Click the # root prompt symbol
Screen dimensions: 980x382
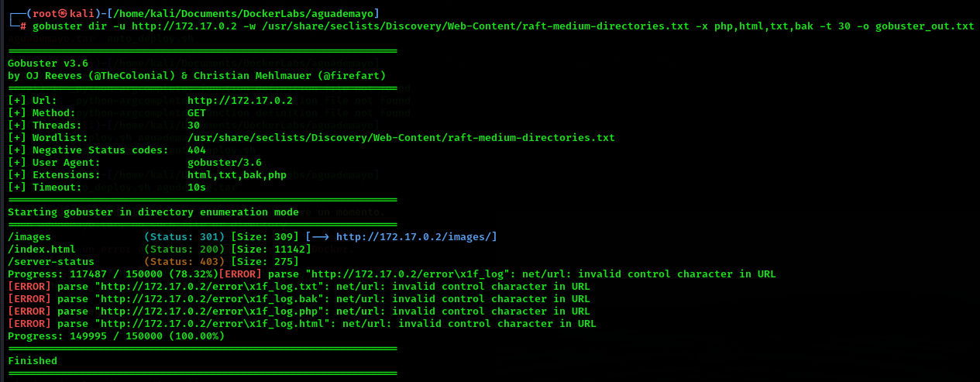tap(23, 26)
